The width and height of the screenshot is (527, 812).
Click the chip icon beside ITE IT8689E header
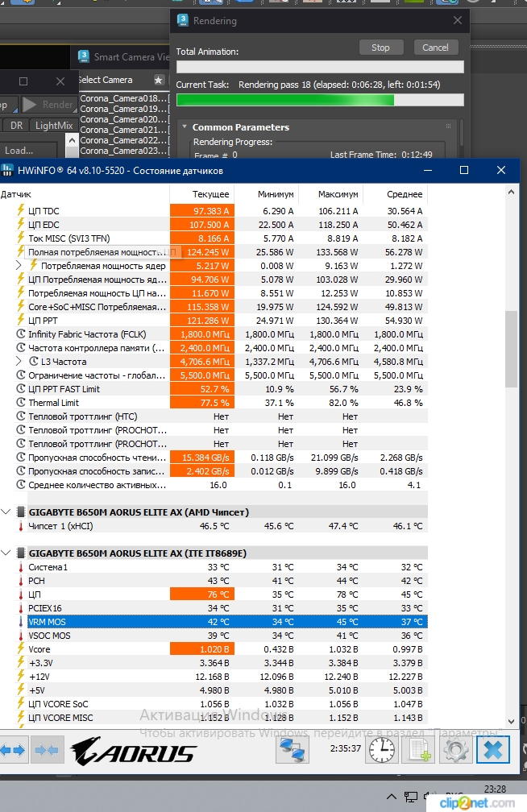coord(21,553)
